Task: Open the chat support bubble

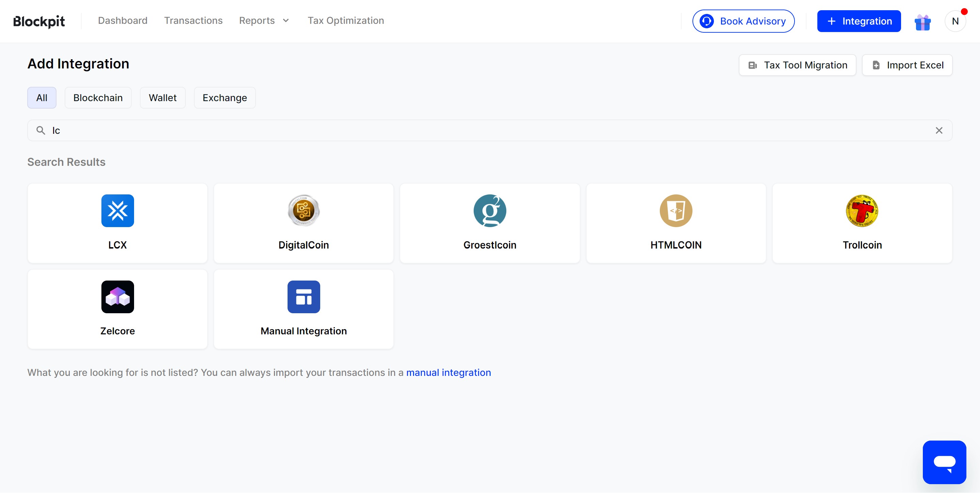Action: click(x=944, y=462)
